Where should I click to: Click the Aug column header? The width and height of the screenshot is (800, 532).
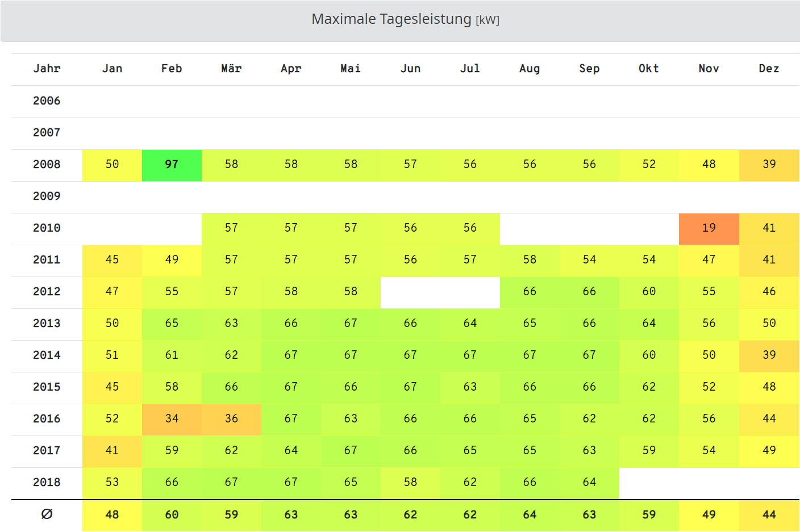point(530,69)
